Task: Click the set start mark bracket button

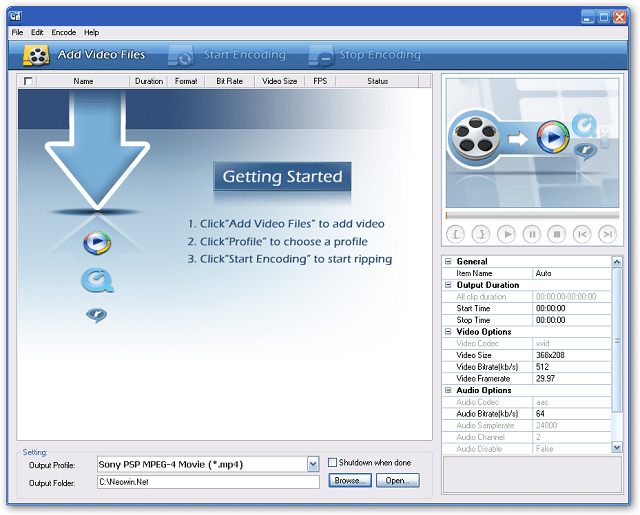Action: pyautogui.click(x=456, y=234)
